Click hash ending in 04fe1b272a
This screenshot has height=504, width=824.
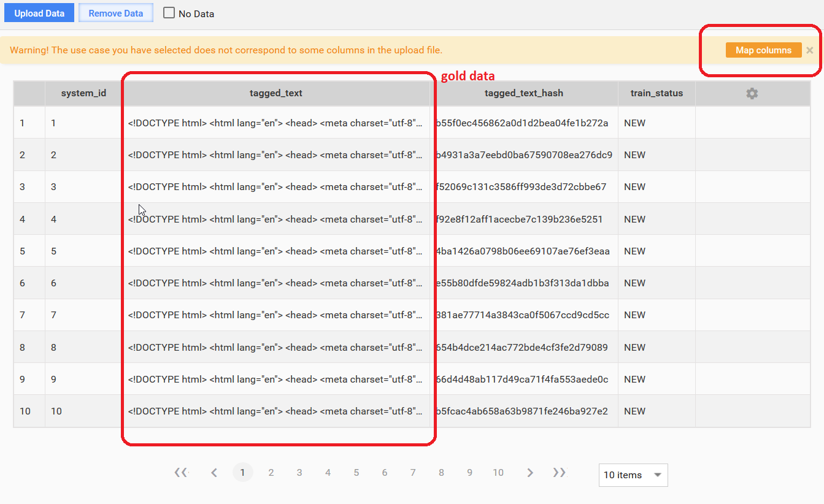[x=522, y=123]
